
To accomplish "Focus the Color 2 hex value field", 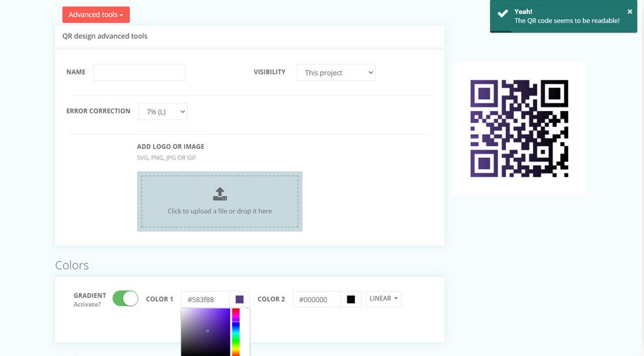I will point(316,299).
